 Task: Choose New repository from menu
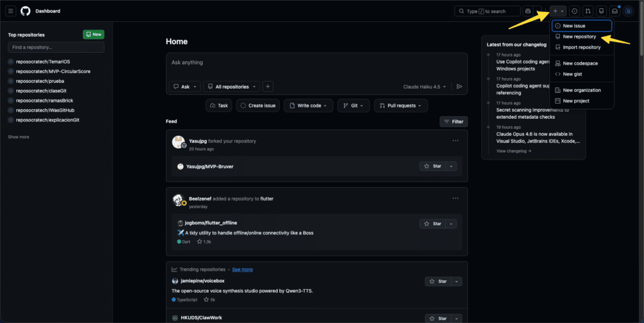[582, 36]
